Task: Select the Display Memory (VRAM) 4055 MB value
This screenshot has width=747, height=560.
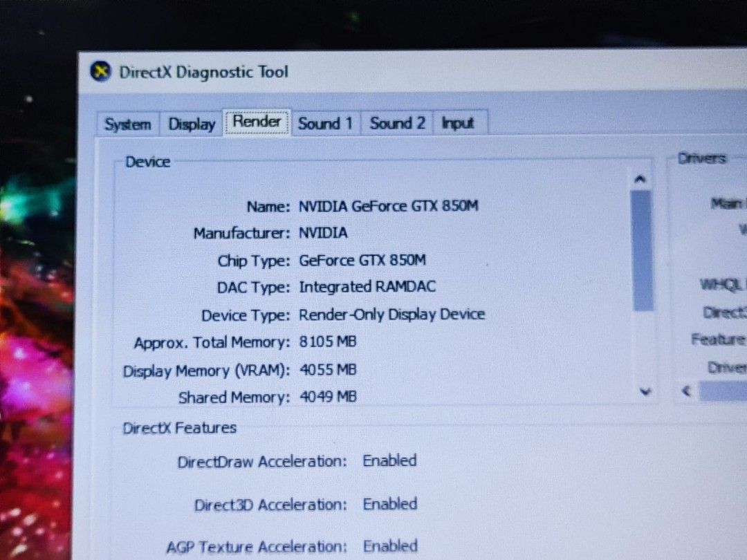Action: point(330,370)
